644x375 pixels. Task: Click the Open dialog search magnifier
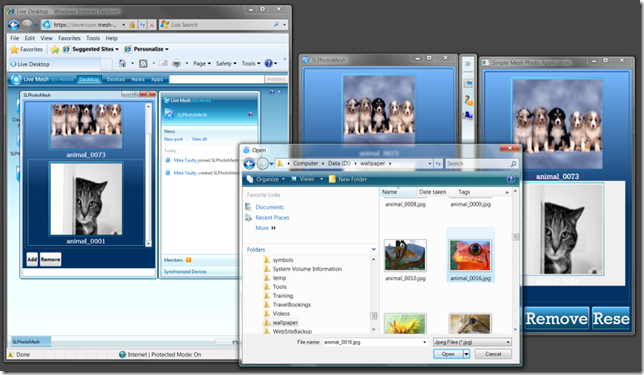click(513, 164)
